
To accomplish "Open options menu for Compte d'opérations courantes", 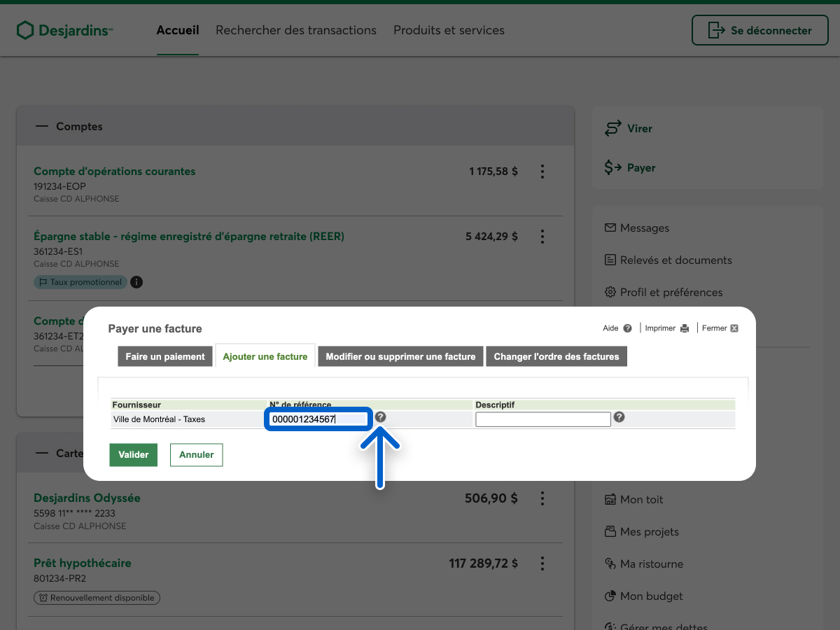I will click(x=542, y=171).
